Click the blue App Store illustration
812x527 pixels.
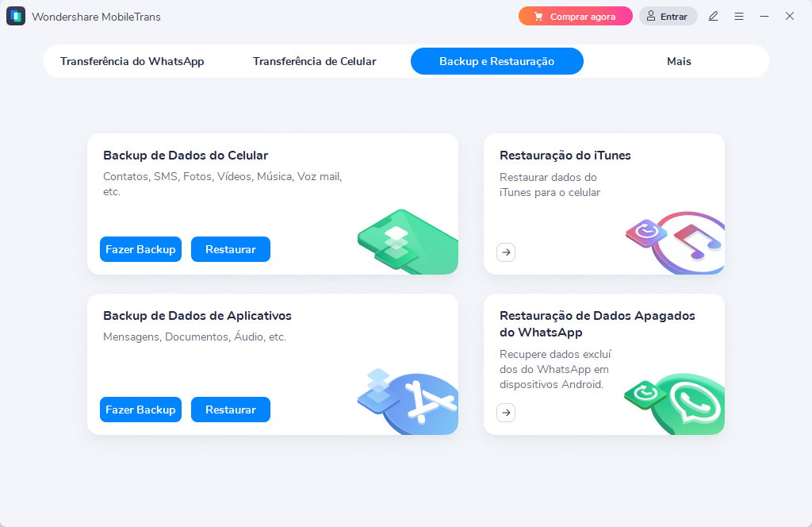pos(408,402)
